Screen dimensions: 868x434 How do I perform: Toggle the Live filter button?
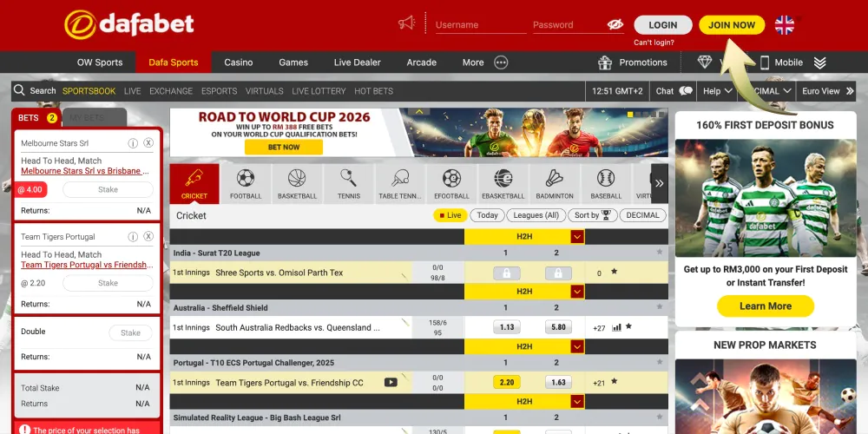(x=450, y=215)
